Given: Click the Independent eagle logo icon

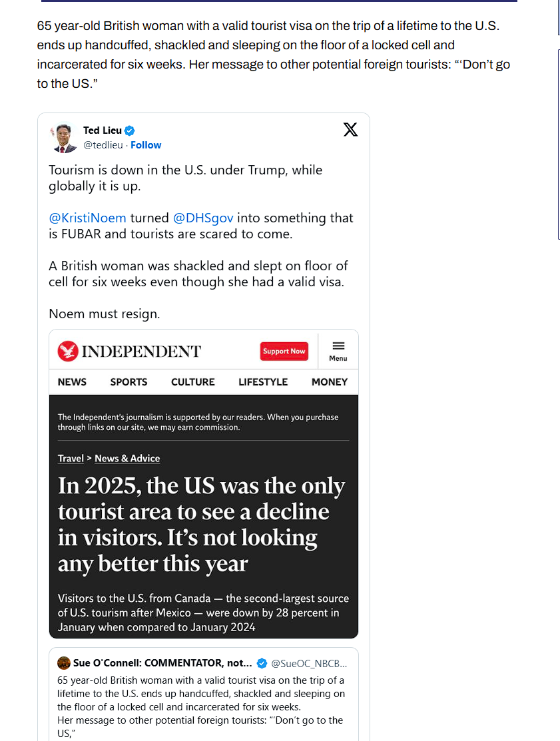Looking at the screenshot, I should 68,351.
